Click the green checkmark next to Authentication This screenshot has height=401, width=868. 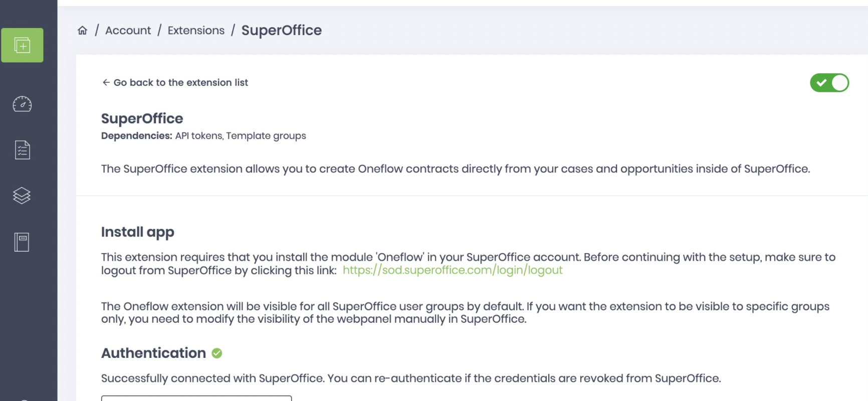click(x=217, y=353)
